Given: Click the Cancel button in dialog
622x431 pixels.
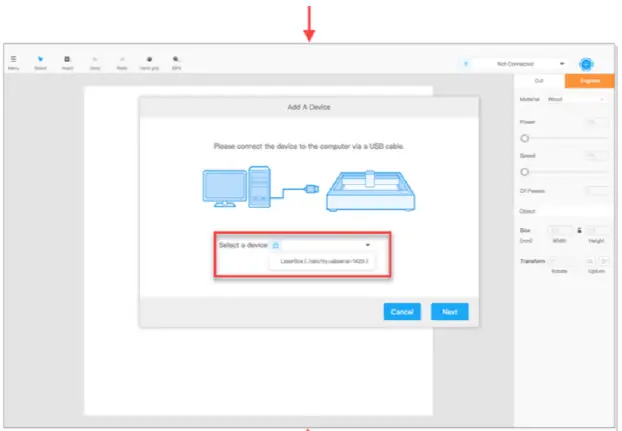Looking at the screenshot, I should coord(402,312).
